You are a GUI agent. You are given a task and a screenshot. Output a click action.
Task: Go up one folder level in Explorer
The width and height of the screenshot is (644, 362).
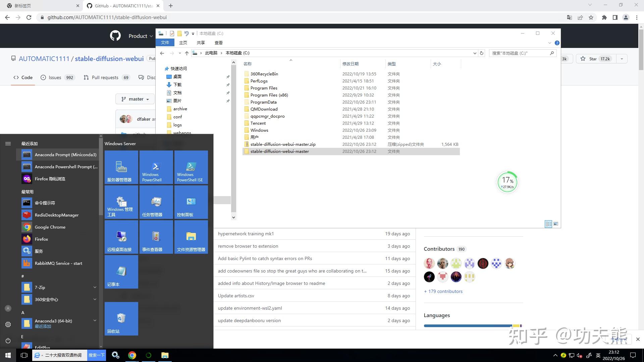[x=187, y=53]
